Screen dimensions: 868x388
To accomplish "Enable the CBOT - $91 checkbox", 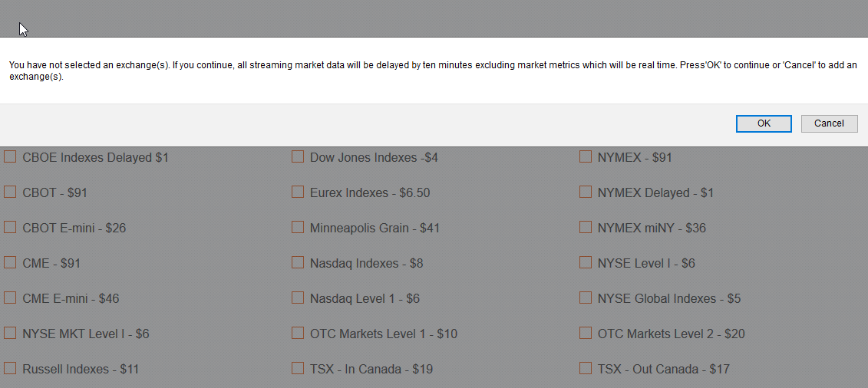I will (10, 192).
